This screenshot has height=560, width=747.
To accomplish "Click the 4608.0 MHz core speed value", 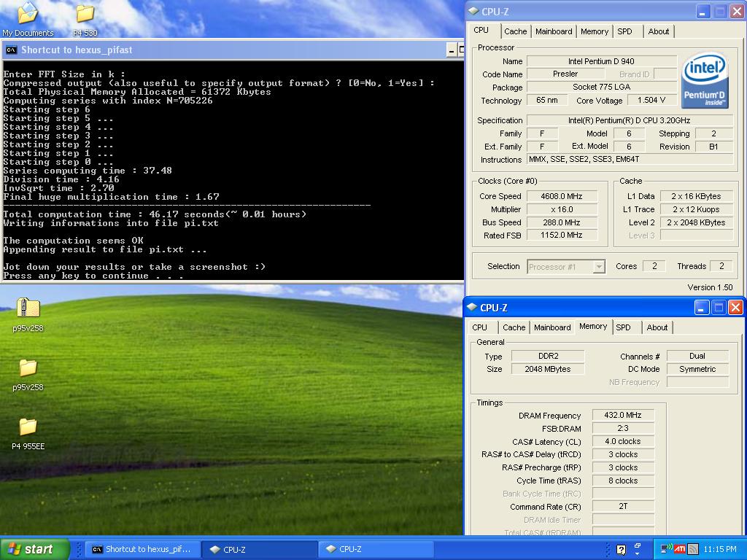I will (x=562, y=196).
